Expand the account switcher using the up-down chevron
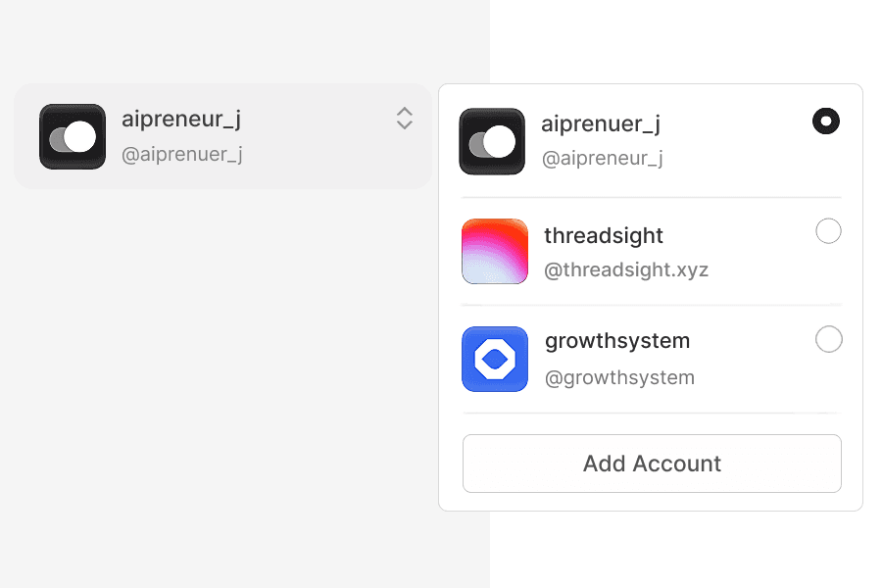This screenshot has width=882, height=588. click(x=405, y=119)
